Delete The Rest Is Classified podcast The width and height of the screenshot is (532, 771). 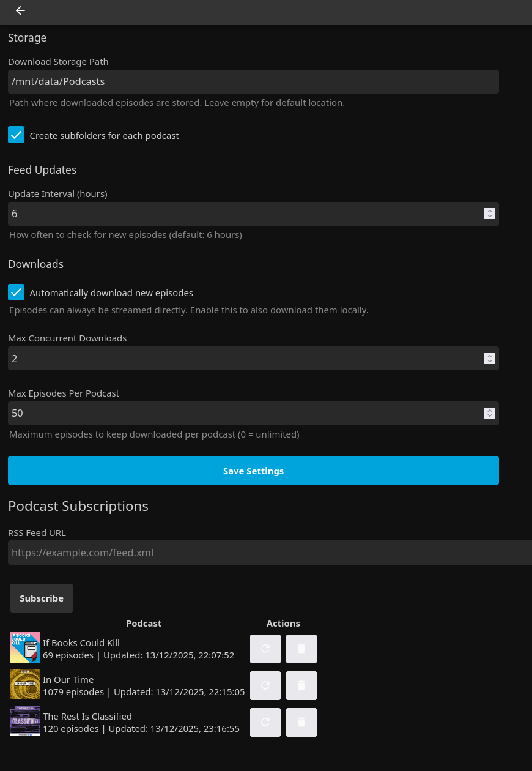[x=301, y=722]
